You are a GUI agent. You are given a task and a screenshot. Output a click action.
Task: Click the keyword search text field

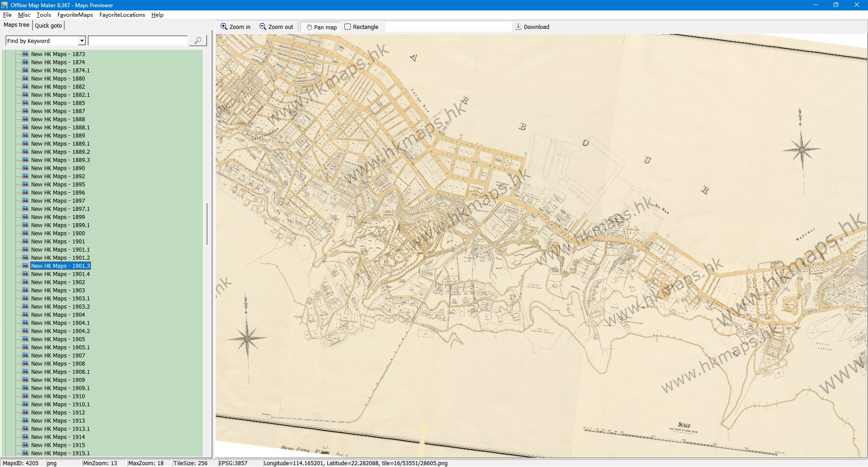pos(137,41)
